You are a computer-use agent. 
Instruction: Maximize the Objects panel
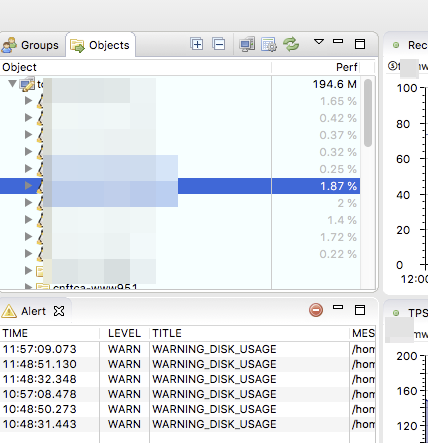coord(360,44)
